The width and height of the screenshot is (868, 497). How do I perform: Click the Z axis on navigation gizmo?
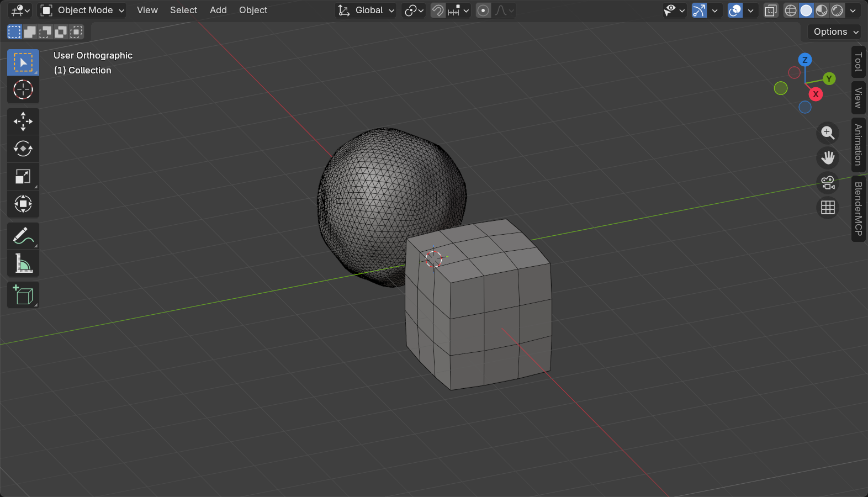[x=805, y=60]
